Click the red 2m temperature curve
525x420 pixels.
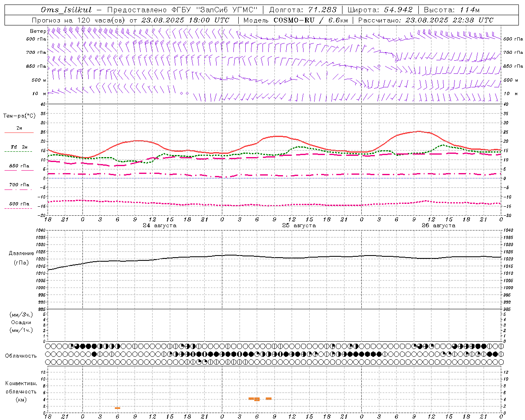click(275, 136)
